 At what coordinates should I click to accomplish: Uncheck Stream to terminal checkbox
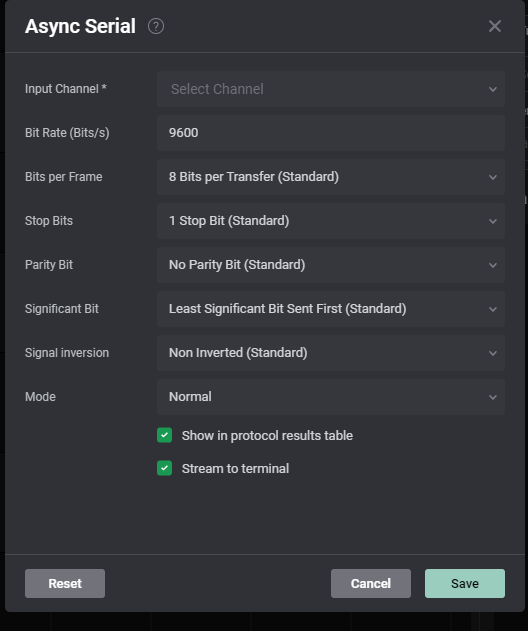(x=164, y=468)
